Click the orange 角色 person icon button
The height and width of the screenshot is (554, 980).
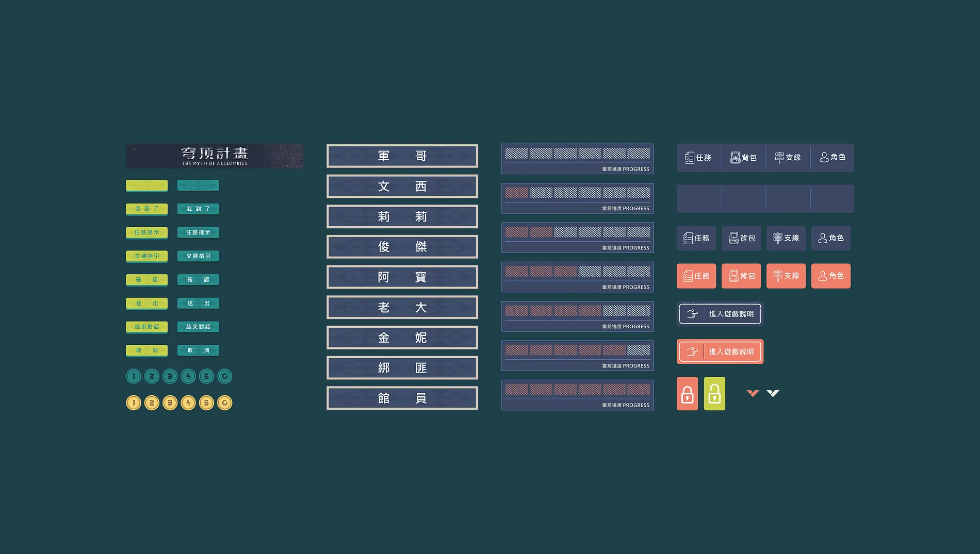(x=831, y=276)
